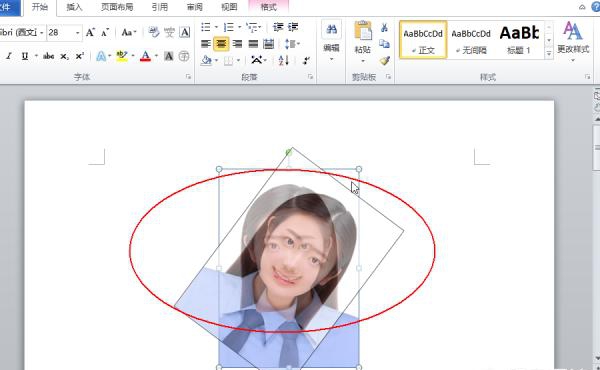The width and height of the screenshot is (600, 370).
Task: Click the Cut scissors icon
Action: [384, 27]
